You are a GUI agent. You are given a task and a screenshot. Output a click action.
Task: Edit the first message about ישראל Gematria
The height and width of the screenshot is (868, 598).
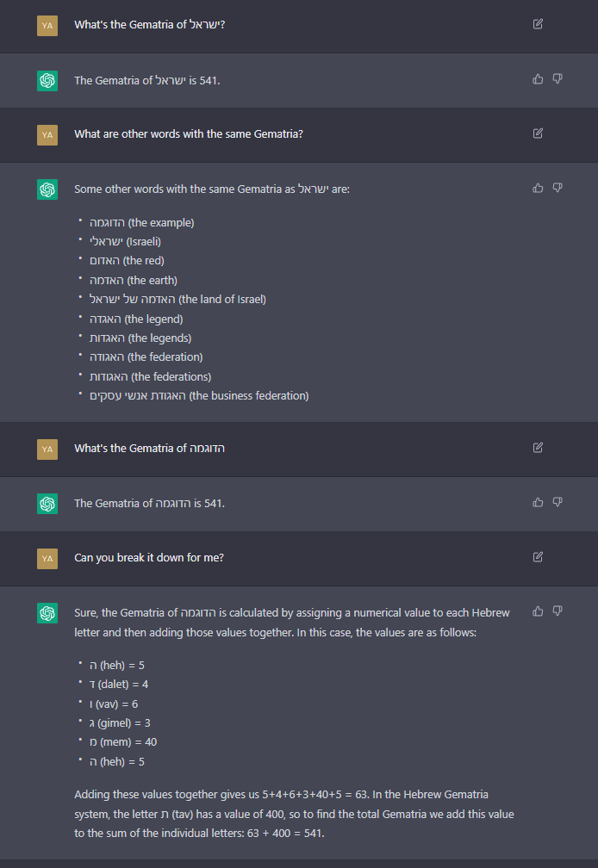tap(538, 24)
